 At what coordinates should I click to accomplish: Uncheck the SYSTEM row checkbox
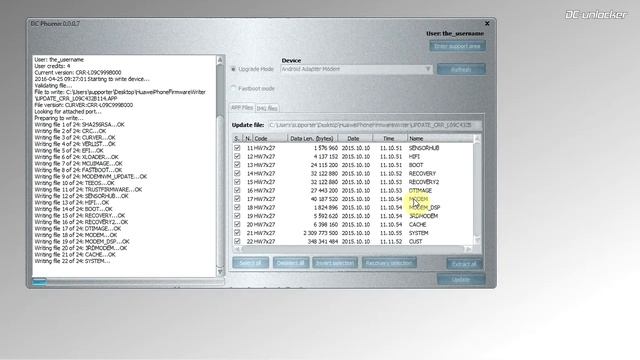[237, 233]
